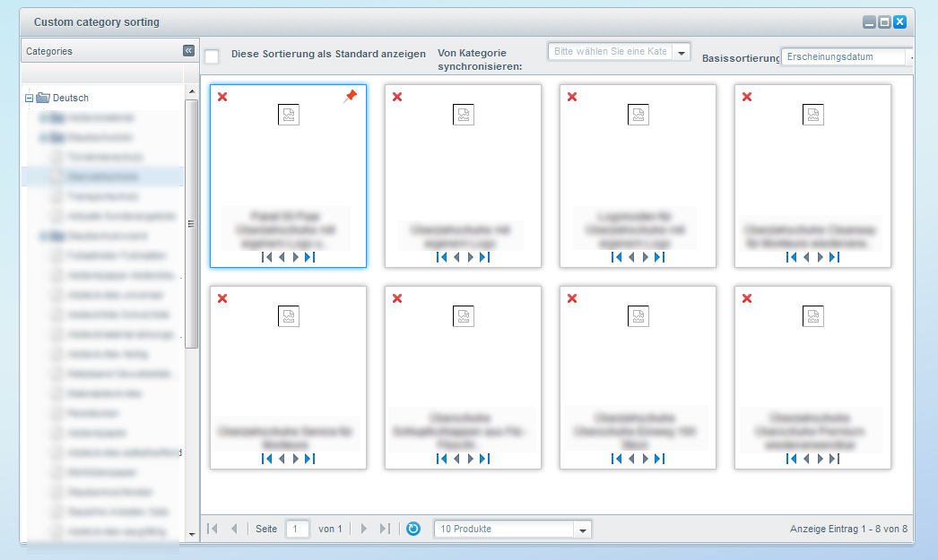Move the pinned product to last position
The height and width of the screenshot is (560, 938).
point(310,257)
